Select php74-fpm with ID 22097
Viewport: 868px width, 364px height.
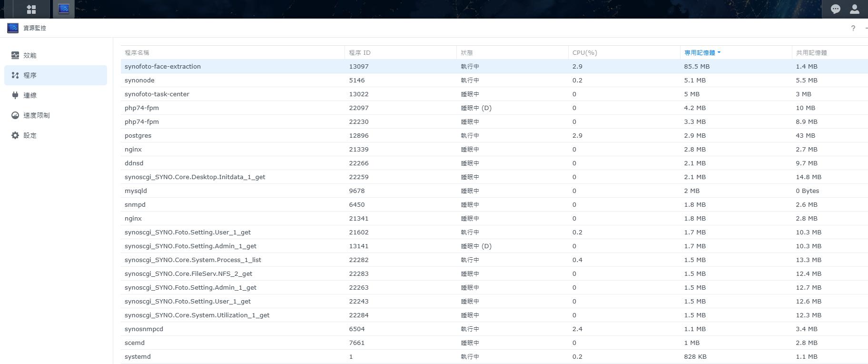[x=494, y=108]
